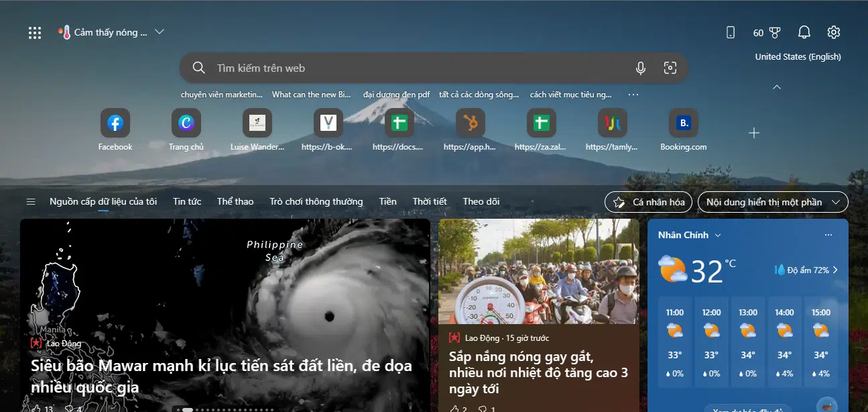Switch to 'Tiền' tab
Screen dimensions: 868x412
click(x=387, y=201)
